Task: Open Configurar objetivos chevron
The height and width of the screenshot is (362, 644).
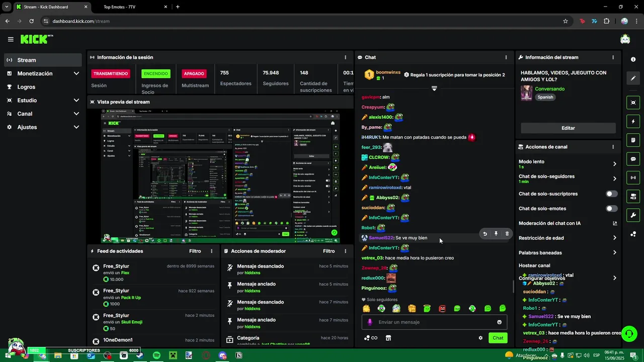Action: tap(614, 278)
